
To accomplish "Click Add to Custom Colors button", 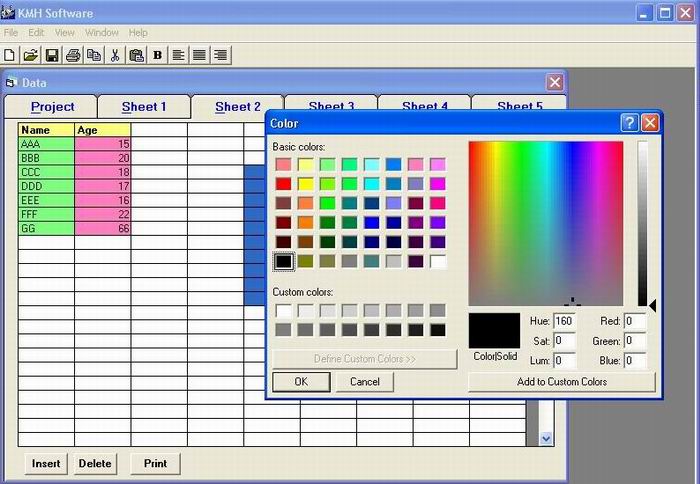I will click(561, 381).
